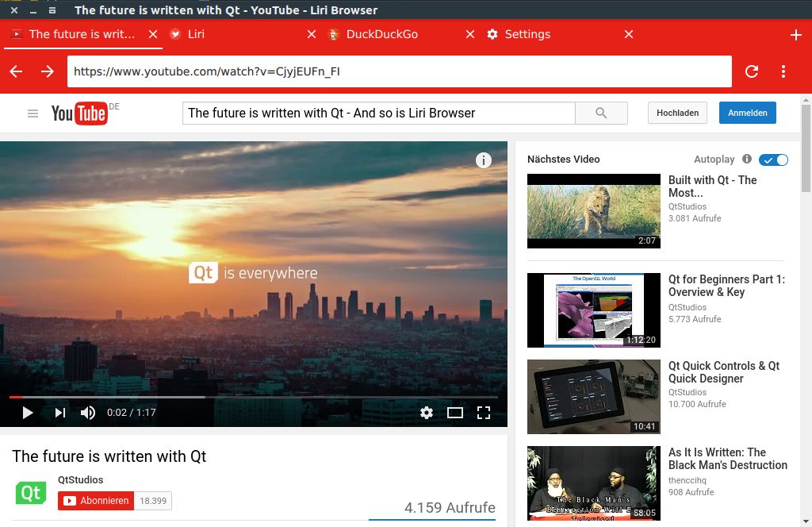Open the browser overflow menu
This screenshot has width=812, height=527.
click(783, 71)
